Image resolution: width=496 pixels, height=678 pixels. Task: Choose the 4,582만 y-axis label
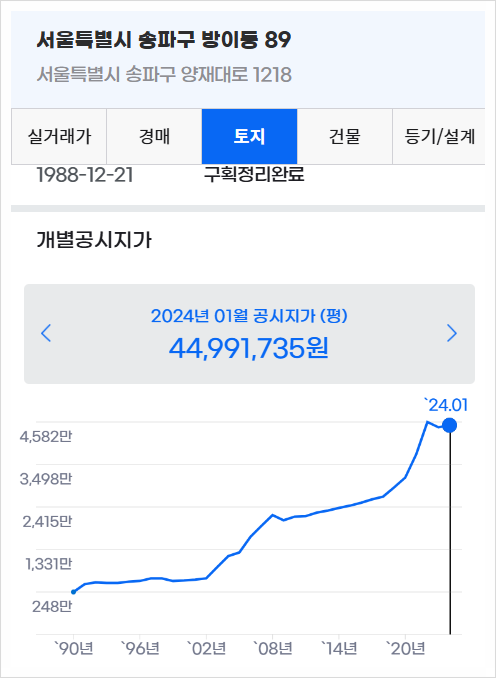45,437
